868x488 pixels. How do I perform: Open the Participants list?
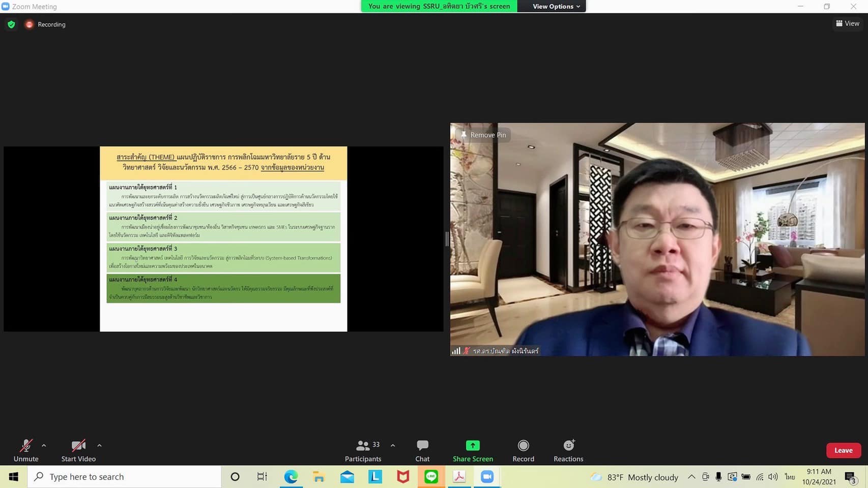(x=363, y=450)
